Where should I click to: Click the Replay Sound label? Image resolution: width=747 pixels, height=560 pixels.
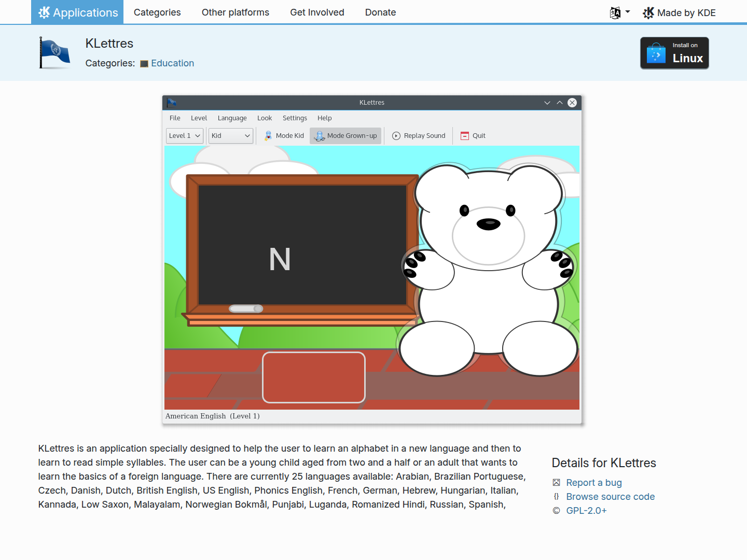coord(425,136)
